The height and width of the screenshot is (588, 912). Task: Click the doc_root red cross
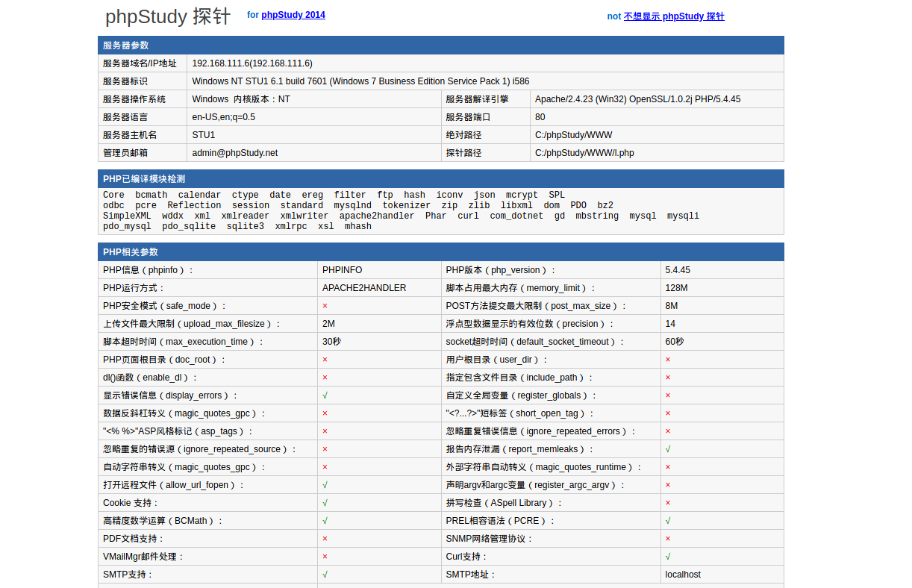[325, 360]
